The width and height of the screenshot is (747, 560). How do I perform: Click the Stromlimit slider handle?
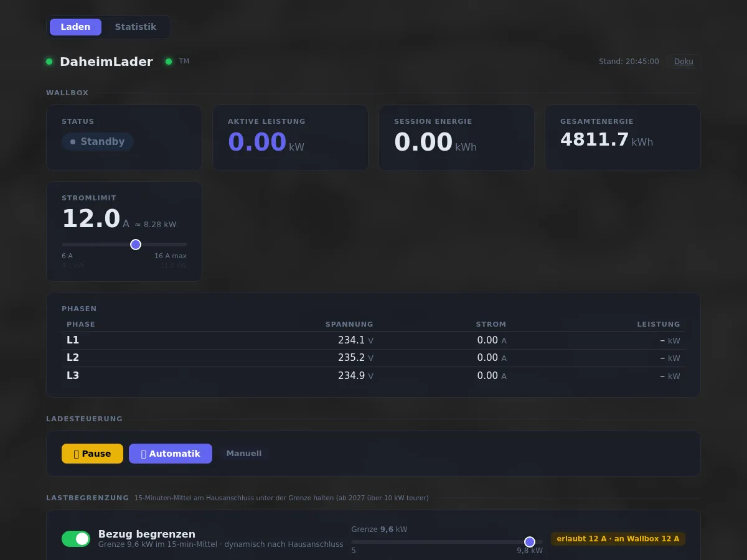point(136,245)
